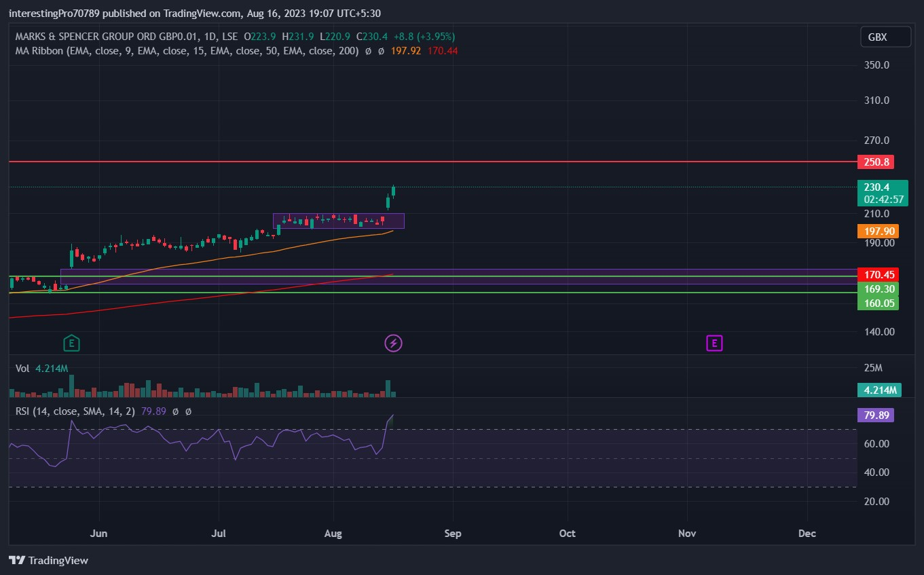Open the purple lightning event marker
Screen dimensions: 924x575
(393, 343)
